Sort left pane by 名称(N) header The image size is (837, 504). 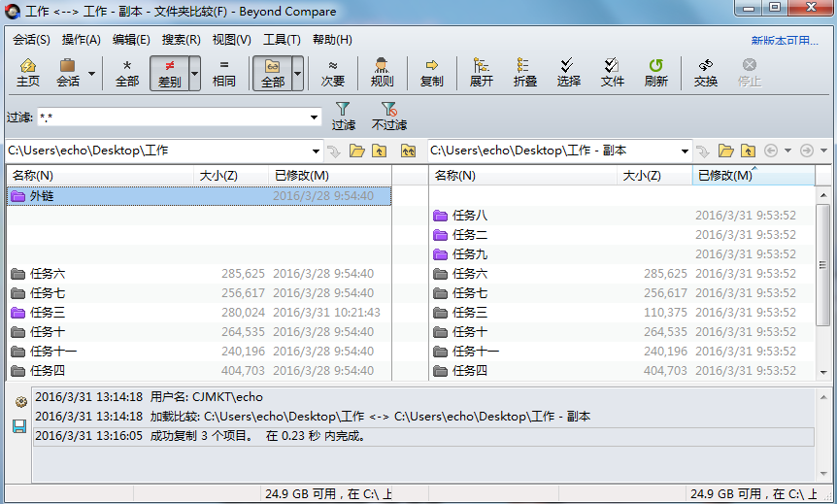tap(100, 176)
